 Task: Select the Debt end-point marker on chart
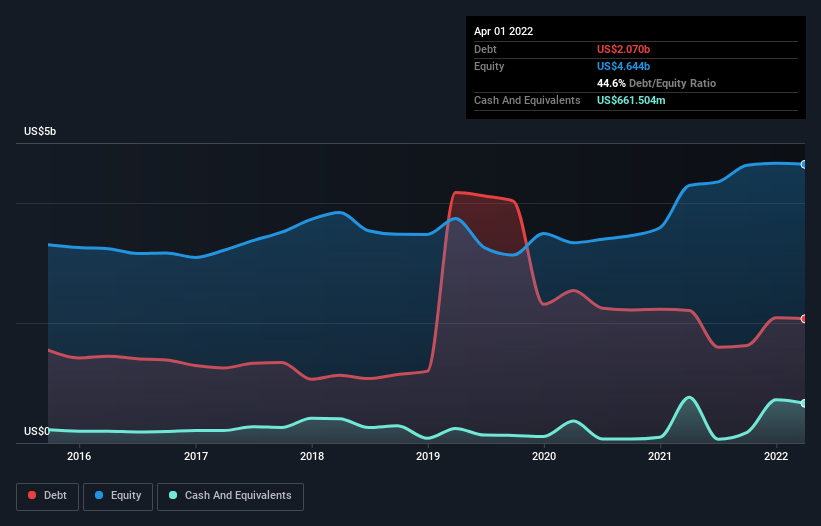(804, 319)
